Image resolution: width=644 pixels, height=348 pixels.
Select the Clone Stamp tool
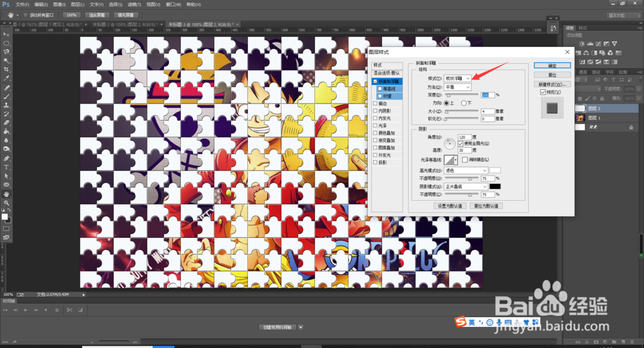(6, 105)
